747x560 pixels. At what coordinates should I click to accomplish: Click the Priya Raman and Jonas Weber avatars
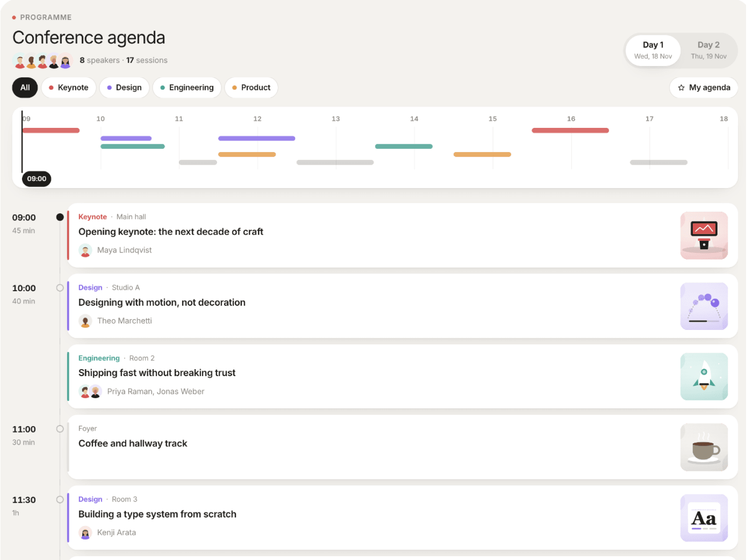pyautogui.click(x=90, y=392)
